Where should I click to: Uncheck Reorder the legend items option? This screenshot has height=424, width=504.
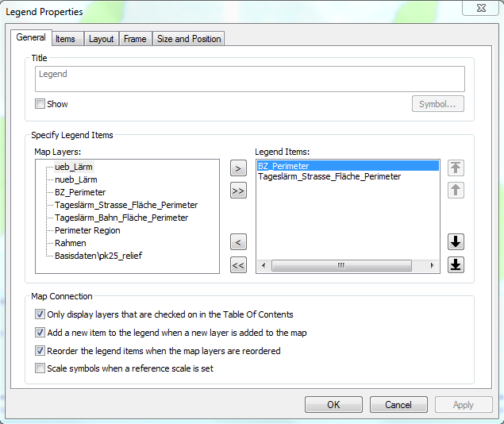[x=40, y=350]
